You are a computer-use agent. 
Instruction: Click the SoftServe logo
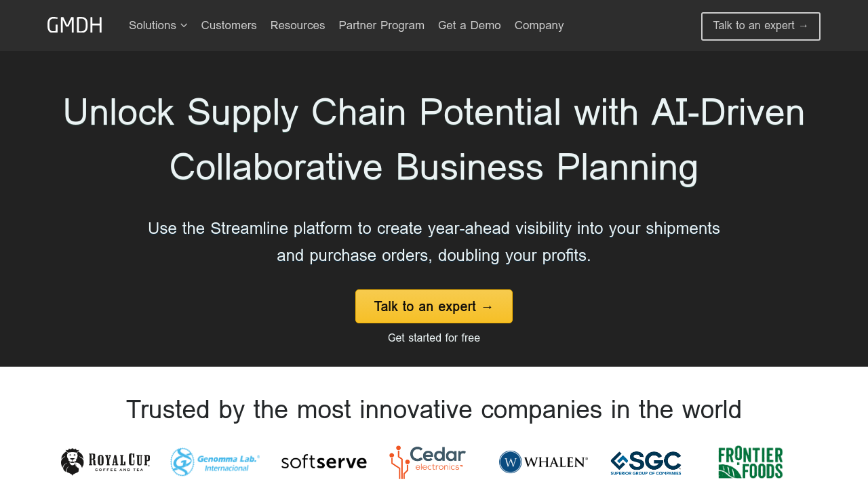coord(323,462)
